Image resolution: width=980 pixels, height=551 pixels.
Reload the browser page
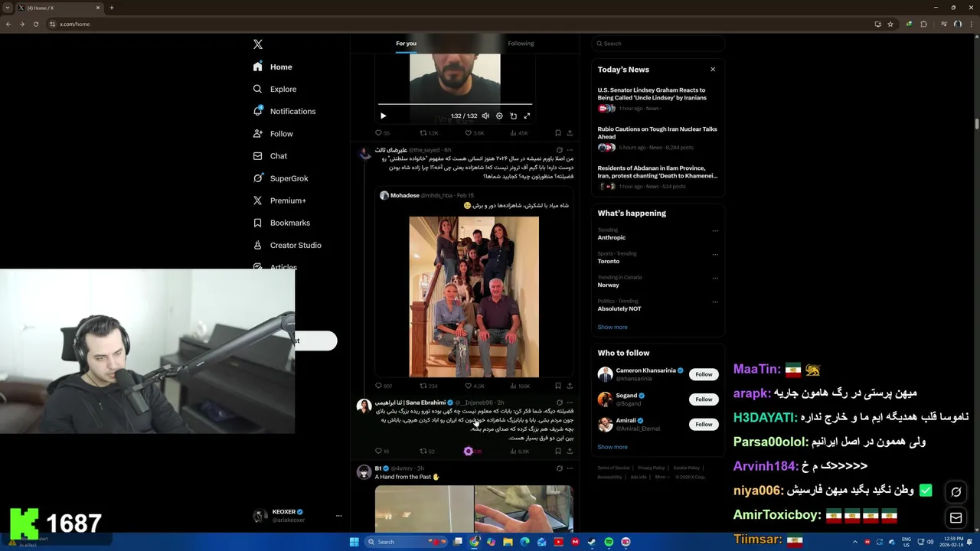pos(35,24)
